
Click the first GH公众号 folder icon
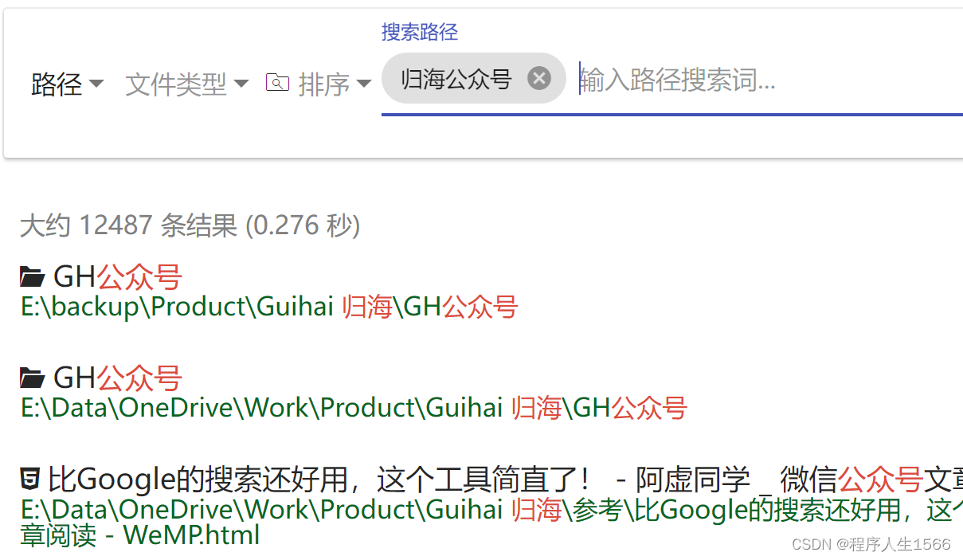[x=32, y=277]
